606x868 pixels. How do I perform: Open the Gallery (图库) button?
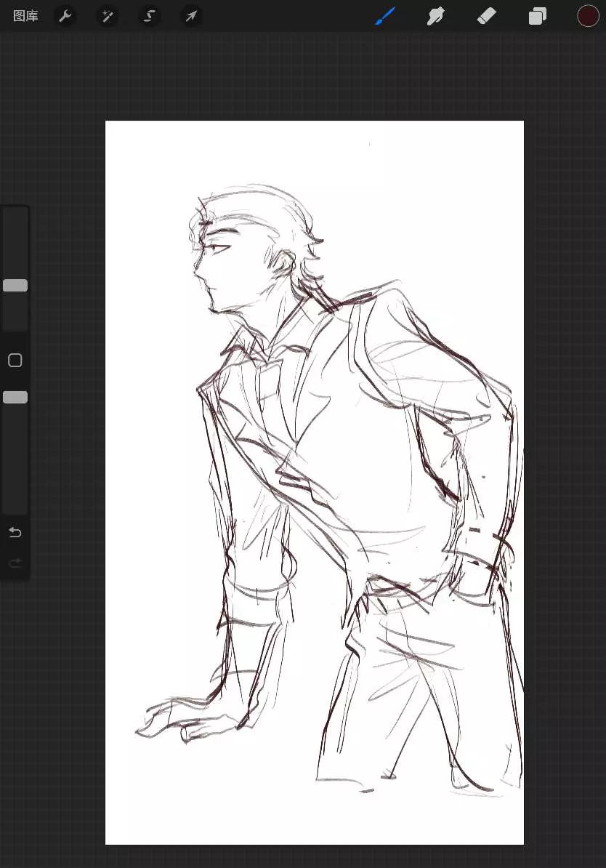tap(25, 16)
